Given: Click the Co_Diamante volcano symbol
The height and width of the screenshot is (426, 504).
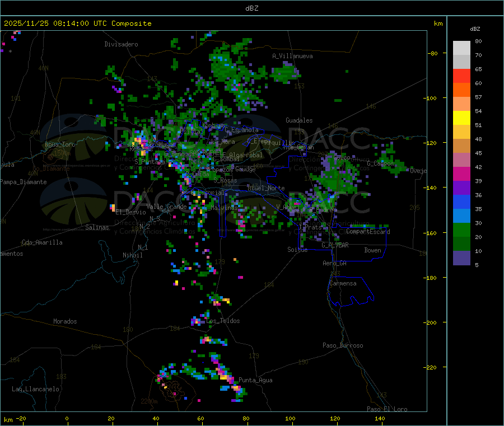Looking at the screenshot, I should (50, 158).
